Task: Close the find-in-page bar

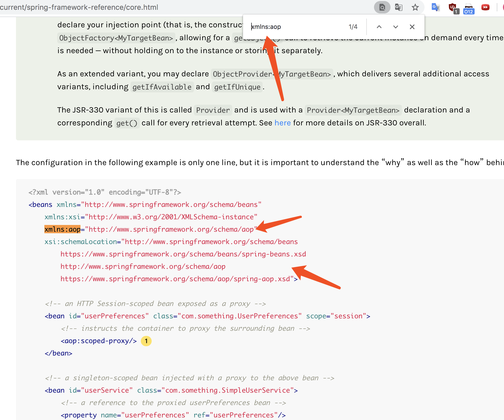Action: click(x=412, y=27)
